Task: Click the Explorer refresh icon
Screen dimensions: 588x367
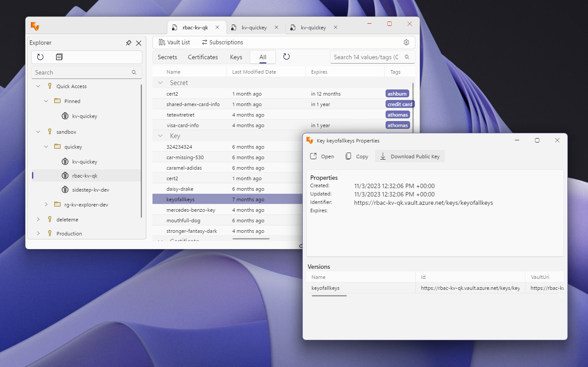Action: click(x=40, y=57)
